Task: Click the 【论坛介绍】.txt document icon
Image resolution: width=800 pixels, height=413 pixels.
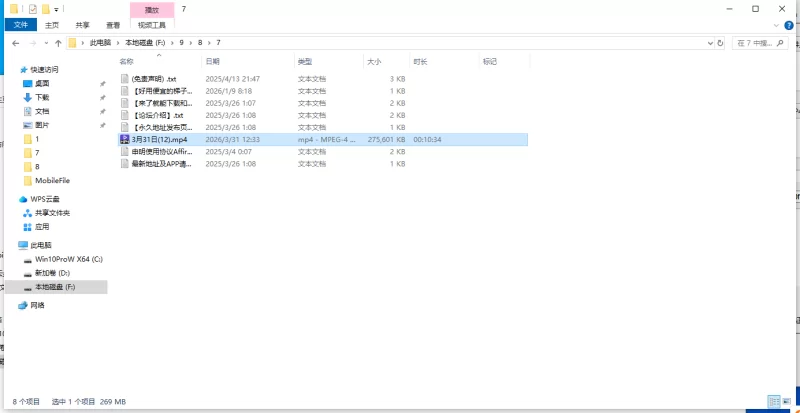Action: click(124, 115)
